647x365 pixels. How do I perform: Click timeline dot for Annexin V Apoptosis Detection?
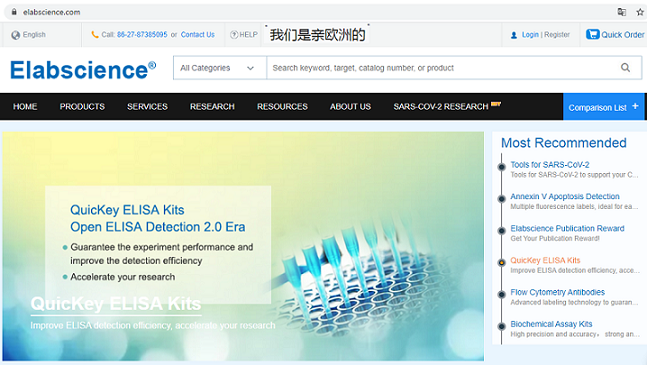click(502, 199)
